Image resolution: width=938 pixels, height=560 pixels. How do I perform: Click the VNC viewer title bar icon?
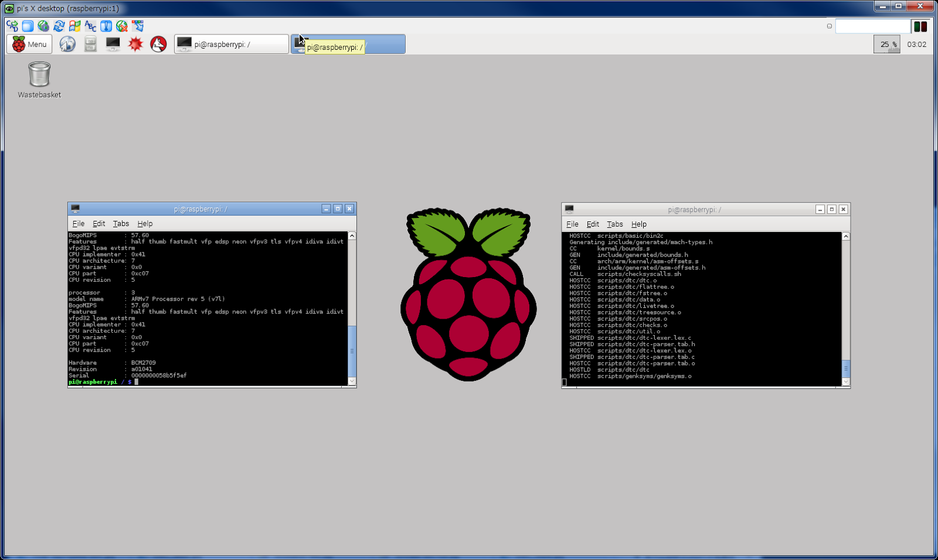point(9,8)
